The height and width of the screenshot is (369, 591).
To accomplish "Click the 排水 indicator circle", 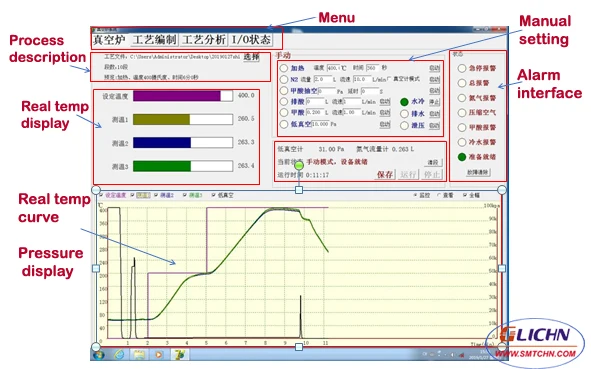I will point(404,113).
